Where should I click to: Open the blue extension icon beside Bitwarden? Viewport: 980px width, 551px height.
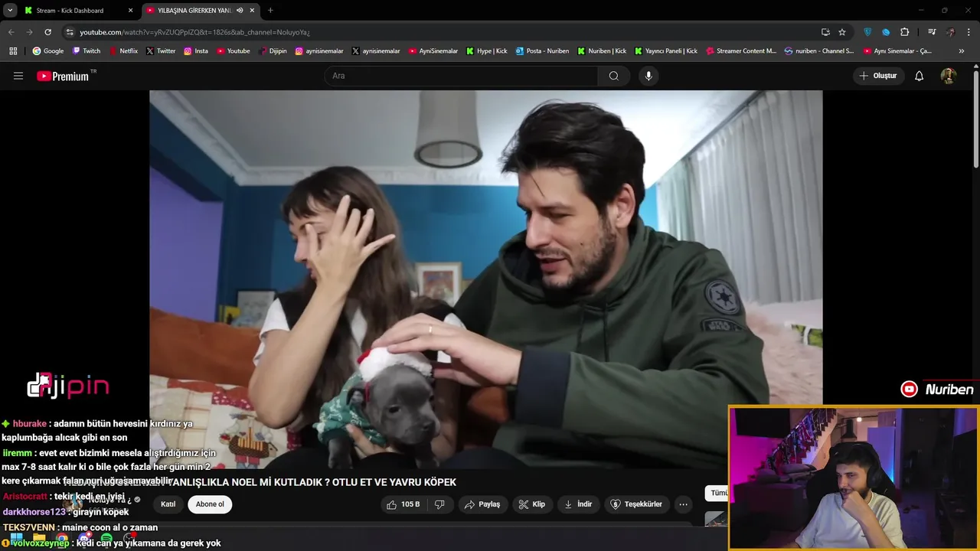(x=886, y=32)
